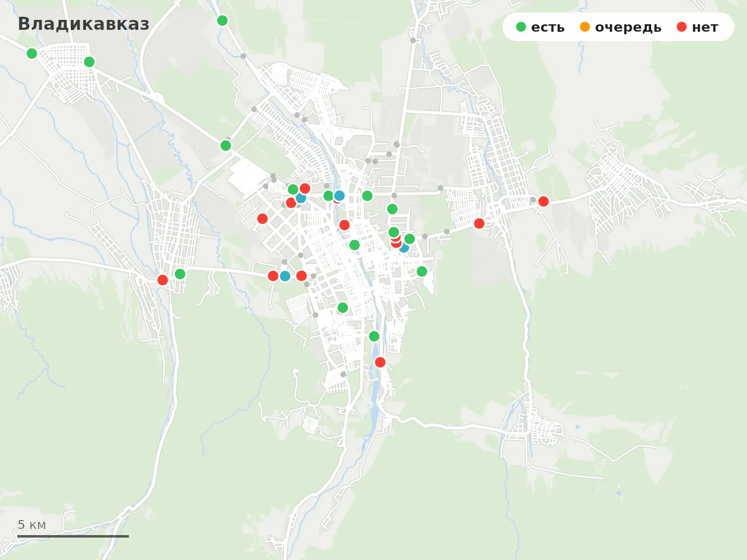Select the red marker at eastern suburb entrance
The image size is (747, 560).
(x=479, y=223)
